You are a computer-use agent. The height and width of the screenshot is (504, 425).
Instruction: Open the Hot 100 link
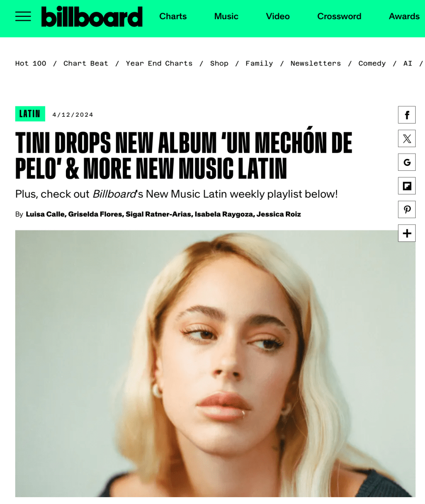(30, 63)
